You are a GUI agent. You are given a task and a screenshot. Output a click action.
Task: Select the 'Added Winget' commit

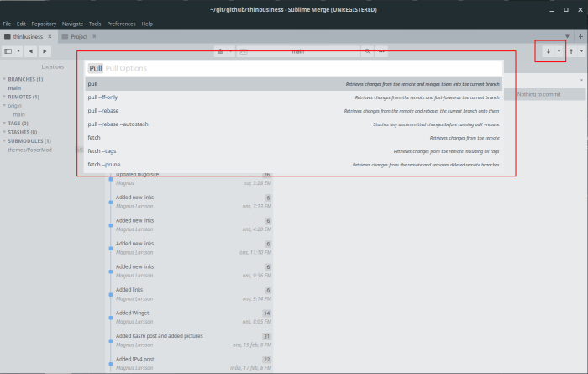click(189, 317)
